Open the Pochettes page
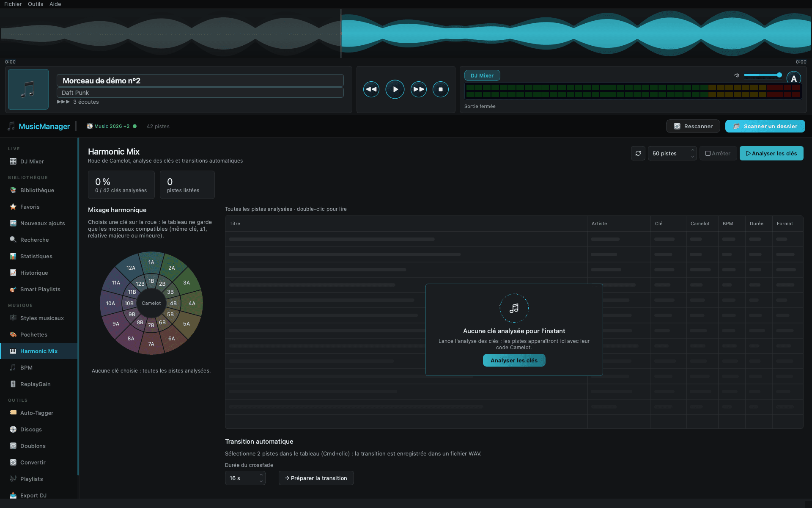 tap(39, 334)
